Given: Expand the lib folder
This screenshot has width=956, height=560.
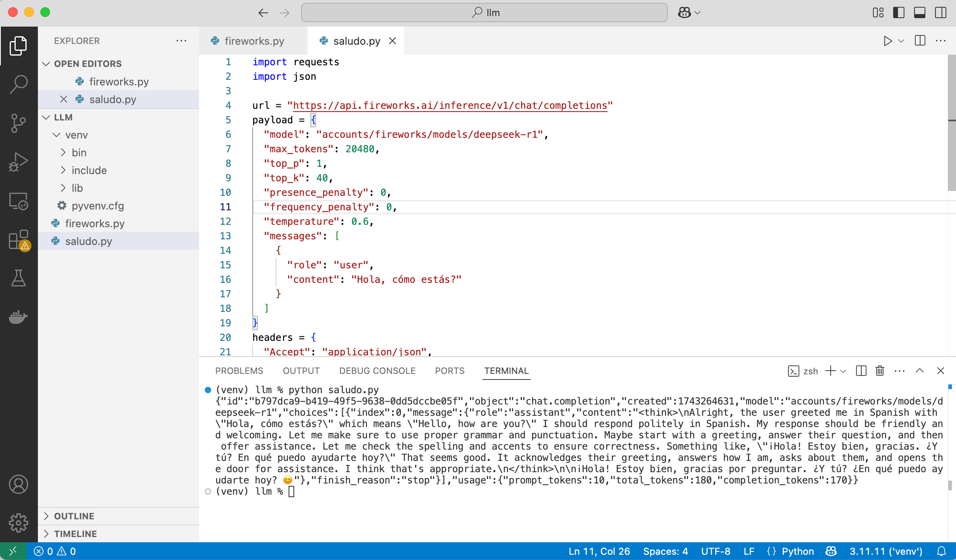Looking at the screenshot, I should coord(63,188).
